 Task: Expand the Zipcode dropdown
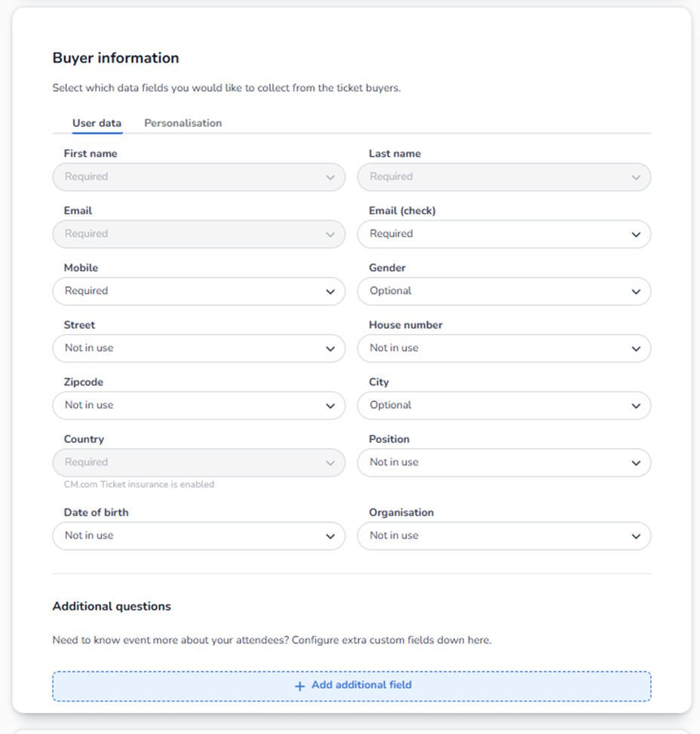point(198,406)
